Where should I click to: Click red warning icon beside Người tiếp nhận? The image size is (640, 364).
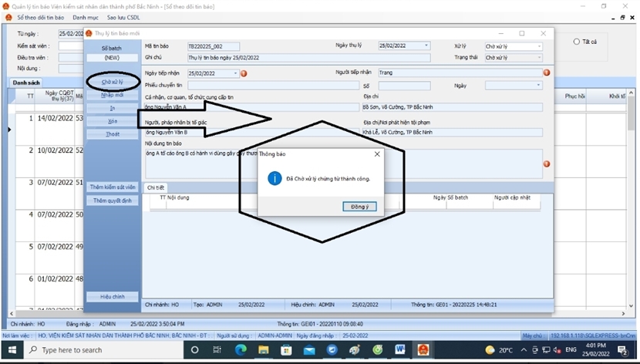click(547, 72)
